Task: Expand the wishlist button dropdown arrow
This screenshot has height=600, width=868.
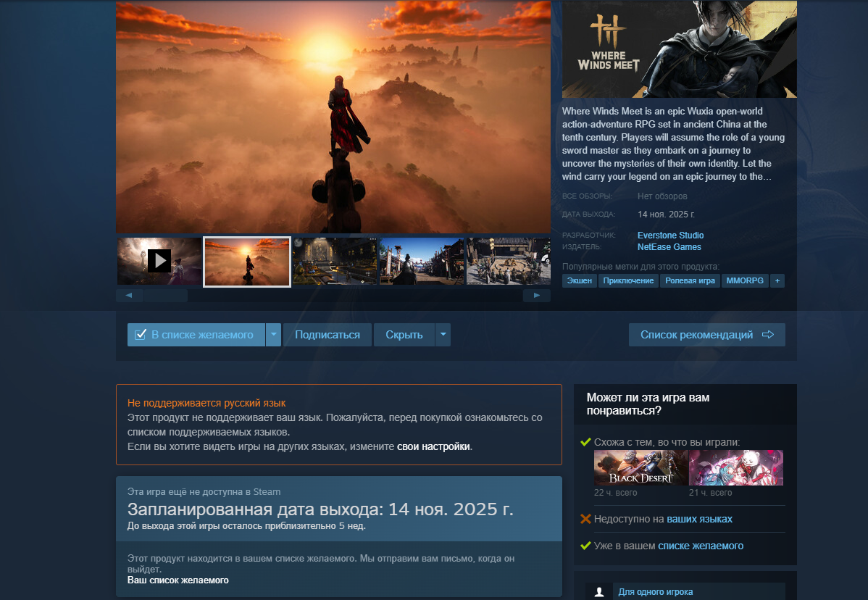Action: [x=273, y=335]
